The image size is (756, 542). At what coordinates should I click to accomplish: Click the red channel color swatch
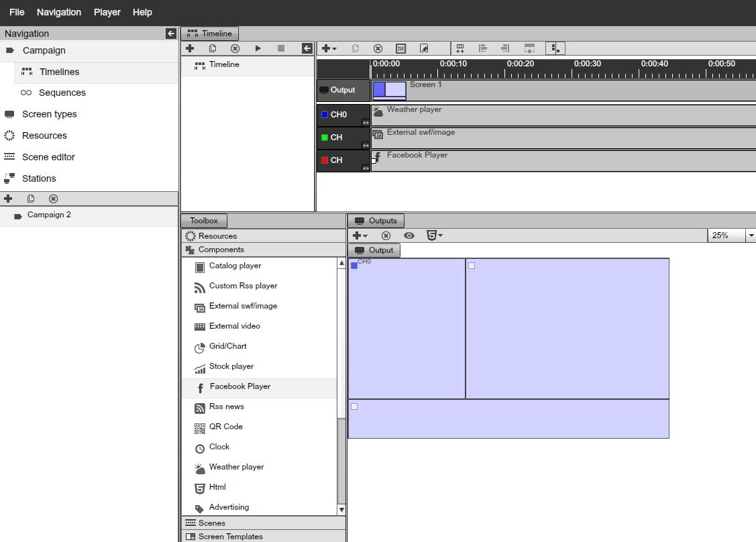pos(325,160)
